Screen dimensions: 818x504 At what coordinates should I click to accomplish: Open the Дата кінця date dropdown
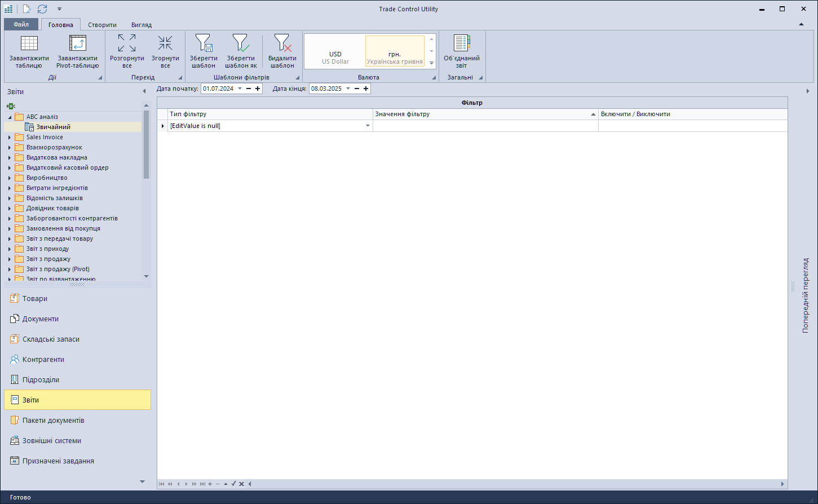(x=348, y=89)
